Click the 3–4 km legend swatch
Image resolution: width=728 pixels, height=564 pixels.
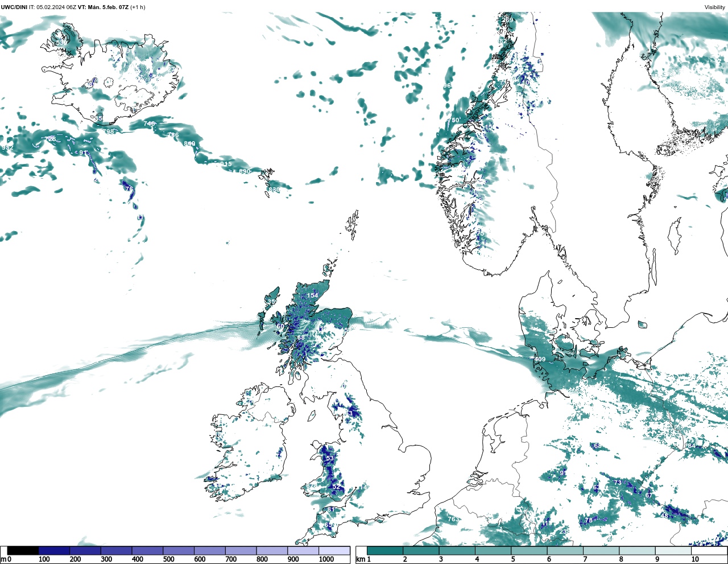coord(457,550)
